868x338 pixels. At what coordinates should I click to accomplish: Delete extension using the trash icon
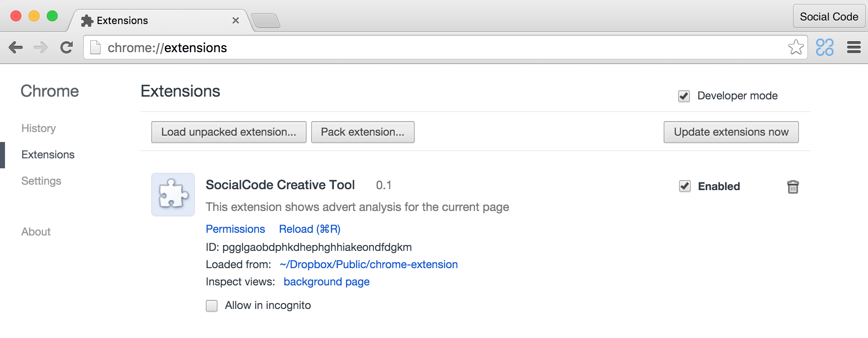(x=793, y=187)
